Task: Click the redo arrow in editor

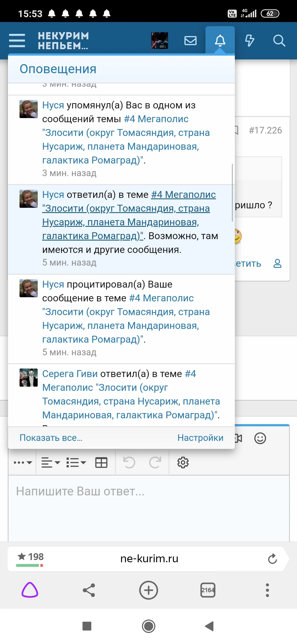Action: 155,463
